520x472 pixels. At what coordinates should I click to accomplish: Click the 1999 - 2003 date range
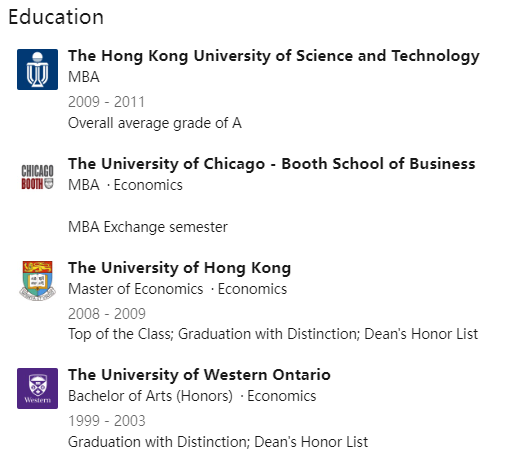[x=107, y=421]
